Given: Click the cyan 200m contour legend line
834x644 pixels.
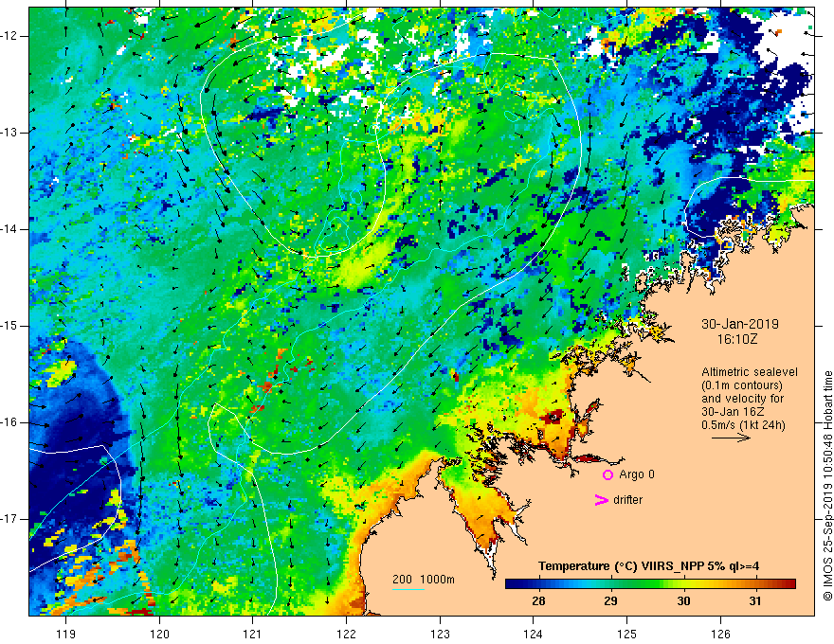Looking at the screenshot, I should pyautogui.click(x=408, y=589).
